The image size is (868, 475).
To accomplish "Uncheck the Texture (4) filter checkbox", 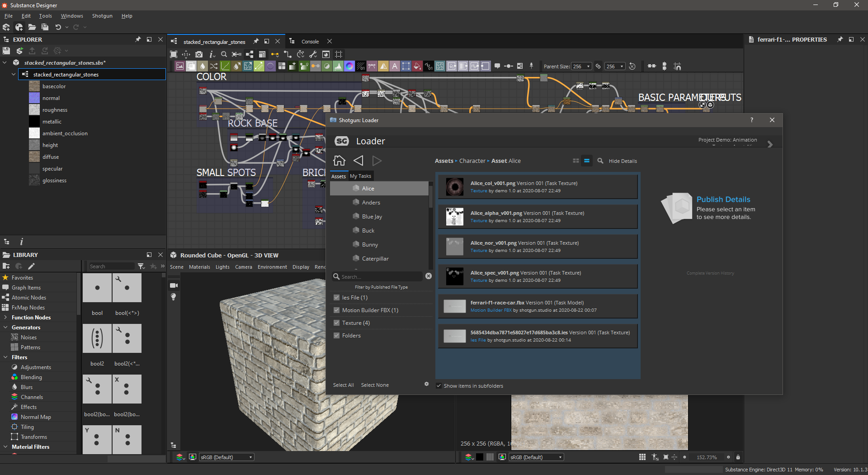I will point(336,323).
